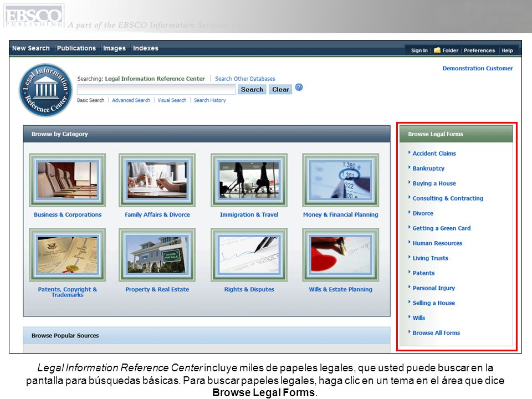Viewport: 532px width, 399px height.
Task: Open Rights & Disputes text link
Action: [249, 289]
